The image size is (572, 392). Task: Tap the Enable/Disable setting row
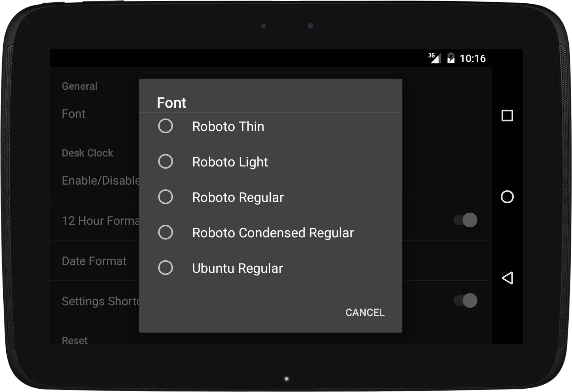click(x=101, y=180)
